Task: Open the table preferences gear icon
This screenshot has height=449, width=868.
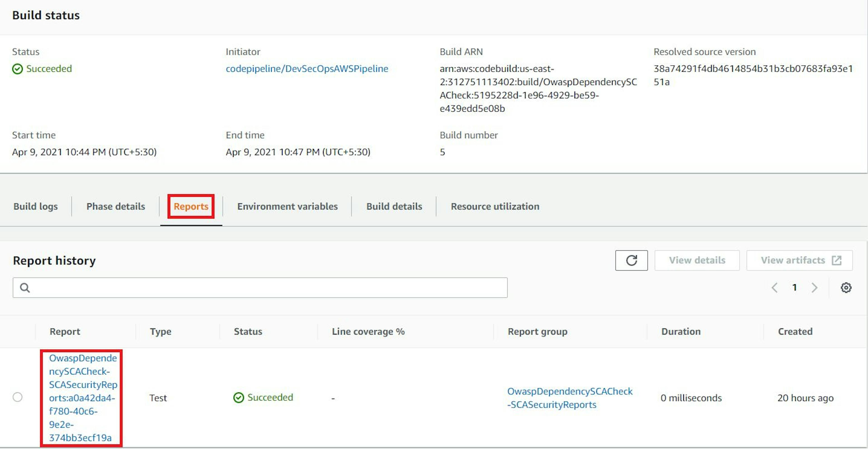Action: click(846, 288)
